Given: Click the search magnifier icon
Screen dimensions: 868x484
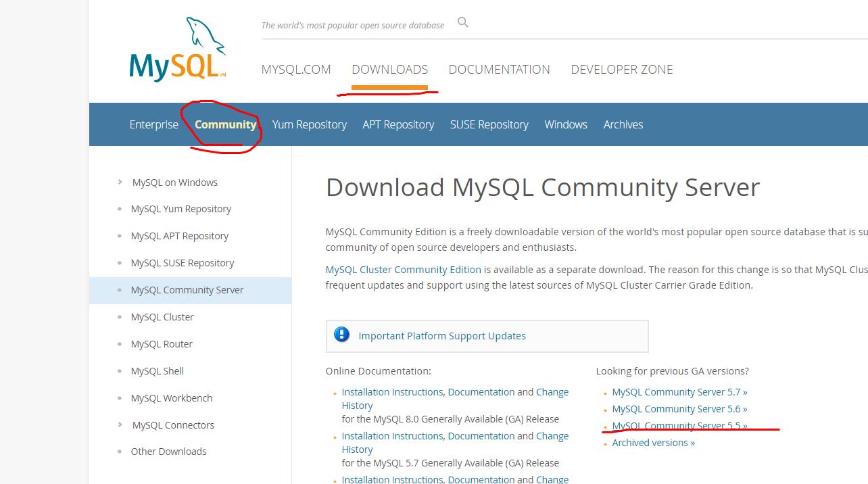Looking at the screenshot, I should point(463,22).
